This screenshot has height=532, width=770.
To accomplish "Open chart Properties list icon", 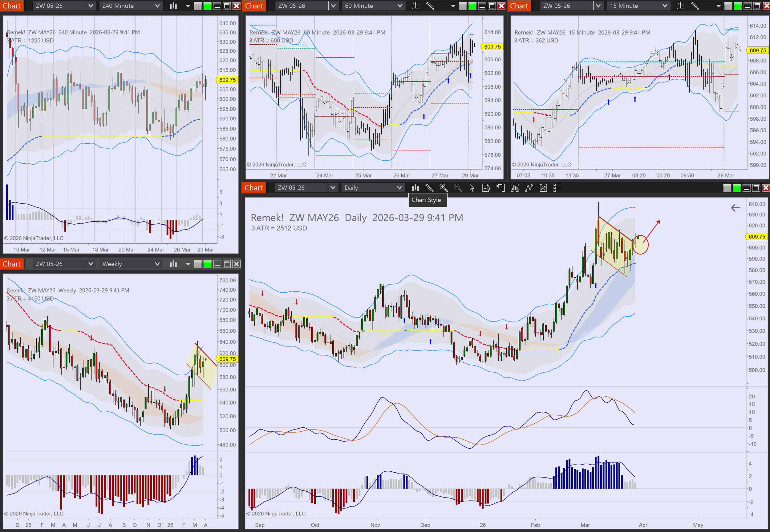I will coord(558,188).
